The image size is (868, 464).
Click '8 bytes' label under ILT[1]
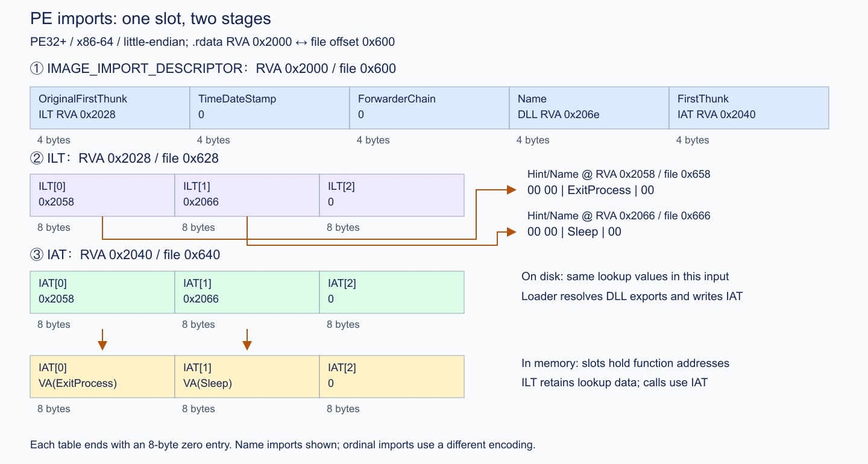[x=198, y=227]
